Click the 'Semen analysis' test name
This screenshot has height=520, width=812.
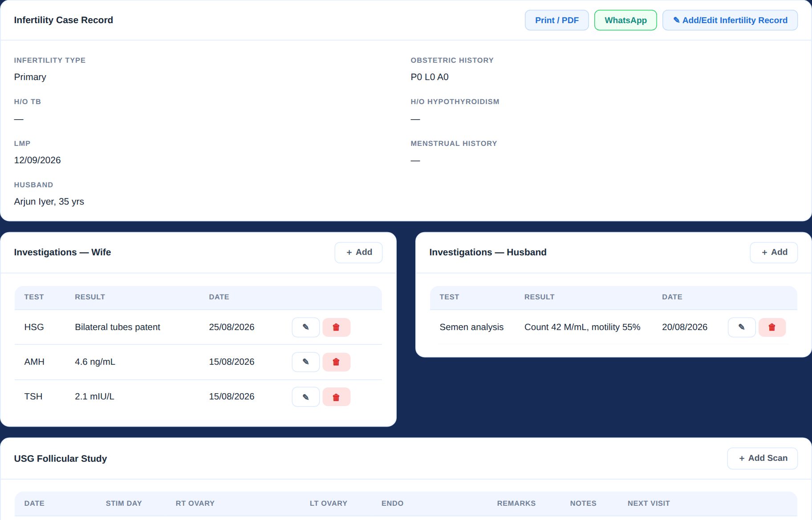click(471, 327)
